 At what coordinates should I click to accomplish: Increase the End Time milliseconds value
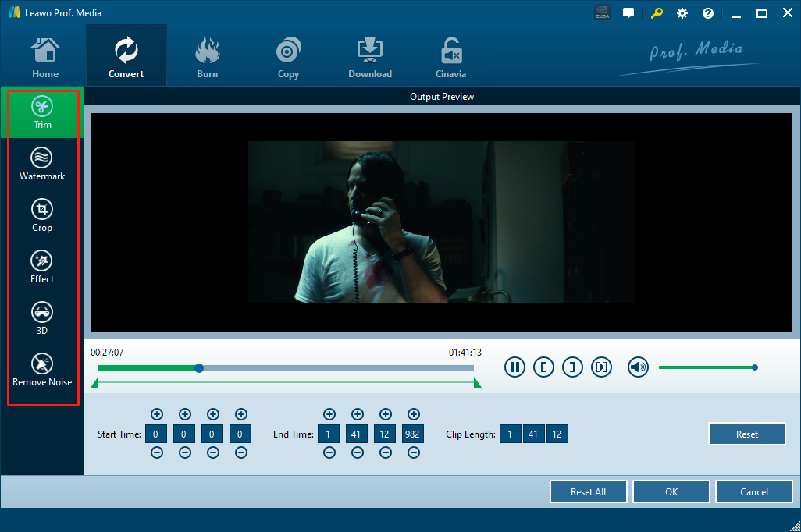click(413, 414)
